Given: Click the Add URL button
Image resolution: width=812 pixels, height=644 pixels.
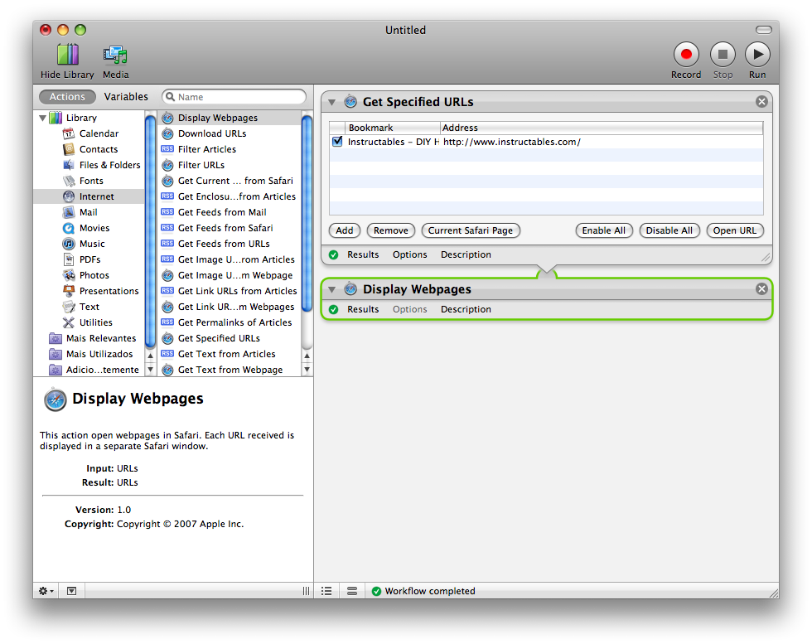Looking at the screenshot, I should click(345, 230).
